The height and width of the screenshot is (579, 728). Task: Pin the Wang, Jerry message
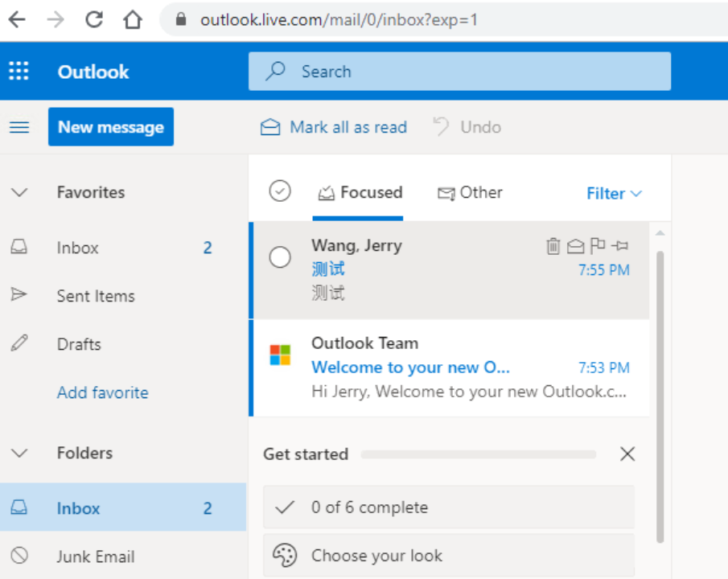coord(619,246)
